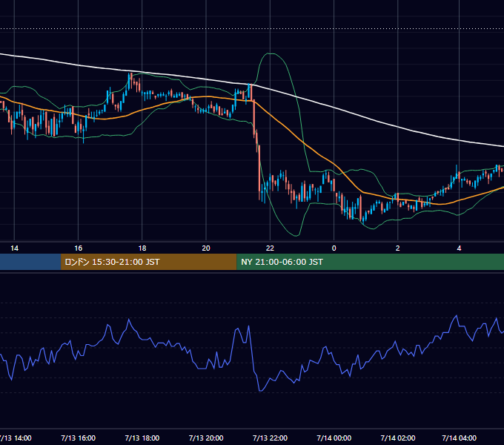Click hour label 4 on the time axis
The image size is (504, 445).
coord(459,248)
